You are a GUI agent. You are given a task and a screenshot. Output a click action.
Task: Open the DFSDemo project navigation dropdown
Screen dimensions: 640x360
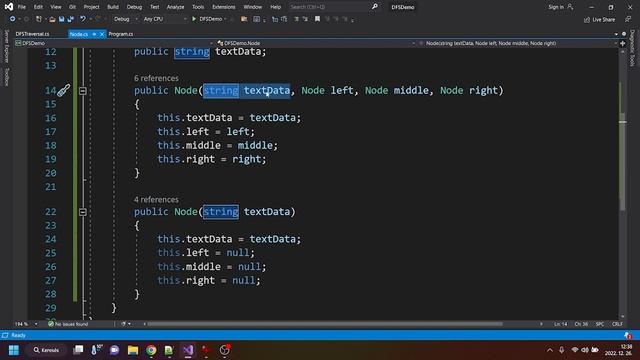pos(114,43)
